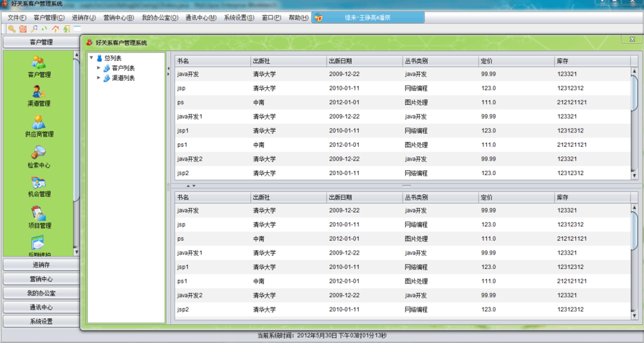Open 客户管理 sidebar icon
644x343 pixels.
pyautogui.click(x=39, y=62)
